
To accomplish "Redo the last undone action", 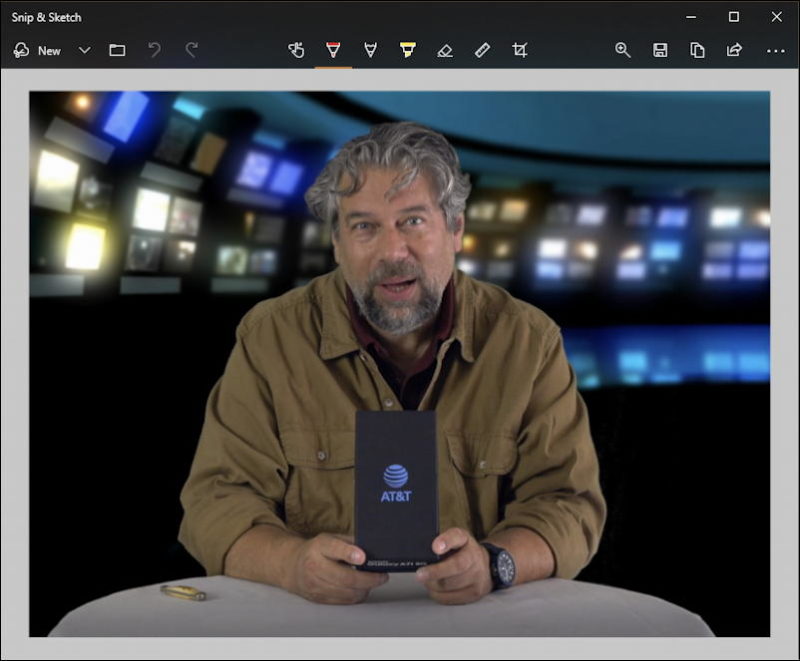I will click(x=191, y=50).
